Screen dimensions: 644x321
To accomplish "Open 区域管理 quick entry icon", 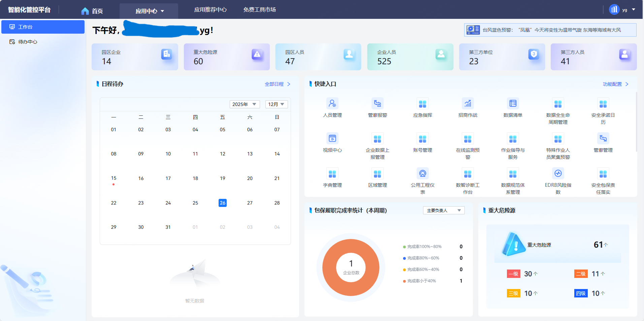I will pos(377,173).
